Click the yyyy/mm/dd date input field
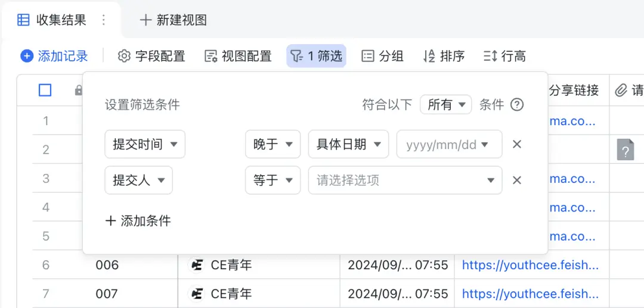 pyautogui.click(x=441, y=144)
